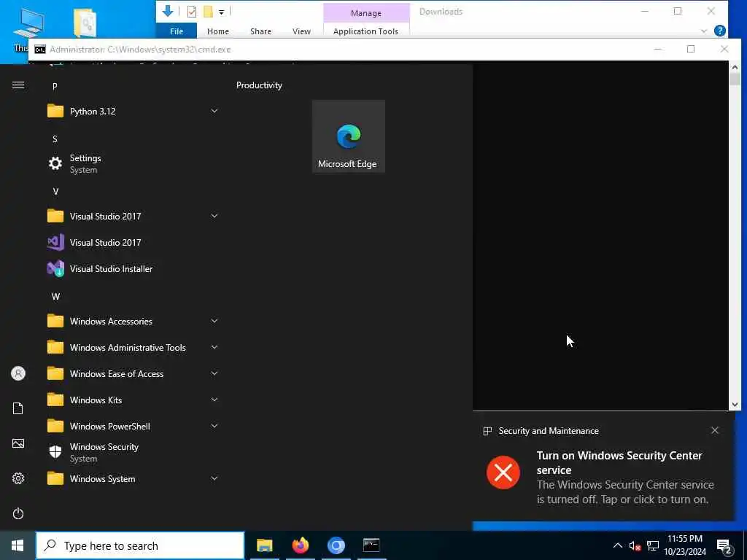This screenshot has width=747, height=560.
Task: Click cmd window scrollbar down arrow
Action: pyautogui.click(x=735, y=404)
